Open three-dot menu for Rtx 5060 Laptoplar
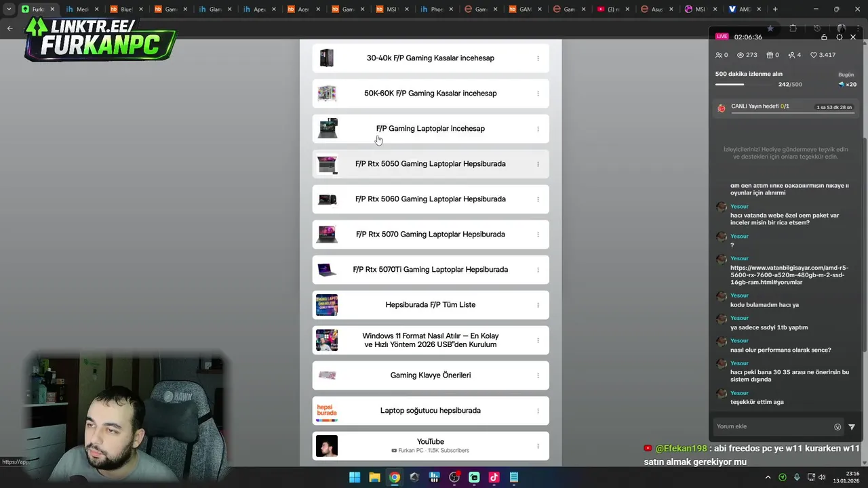The image size is (868, 488). point(538,199)
